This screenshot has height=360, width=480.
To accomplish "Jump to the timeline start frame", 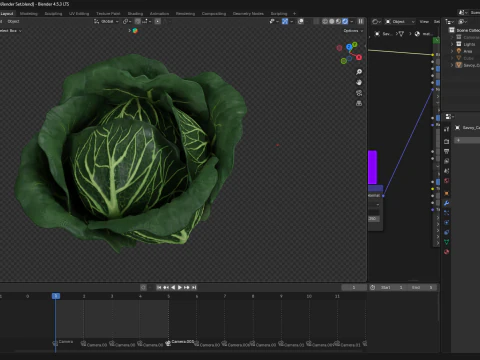I will pyautogui.click(x=159, y=287).
